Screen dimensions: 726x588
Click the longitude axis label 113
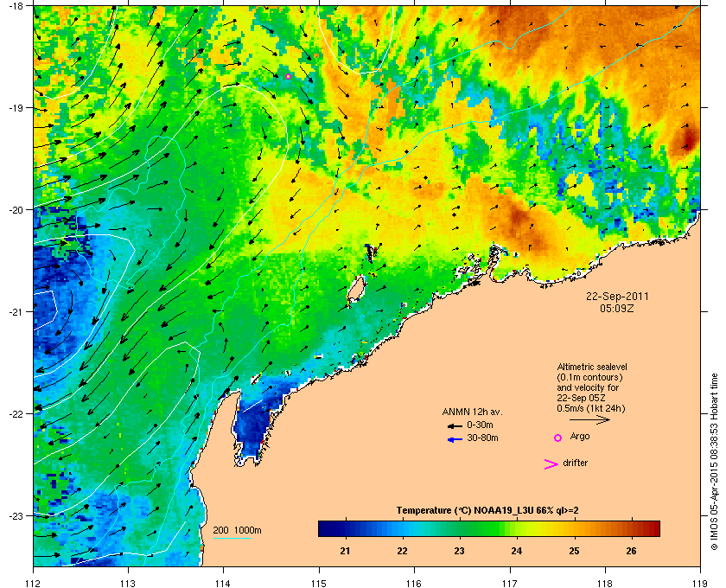(x=128, y=583)
